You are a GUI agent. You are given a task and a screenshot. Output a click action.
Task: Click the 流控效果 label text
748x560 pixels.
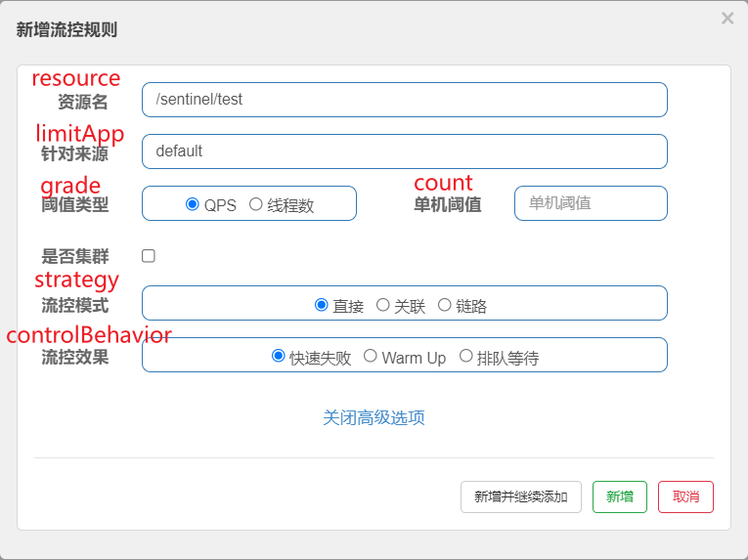[x=75, y=358]
